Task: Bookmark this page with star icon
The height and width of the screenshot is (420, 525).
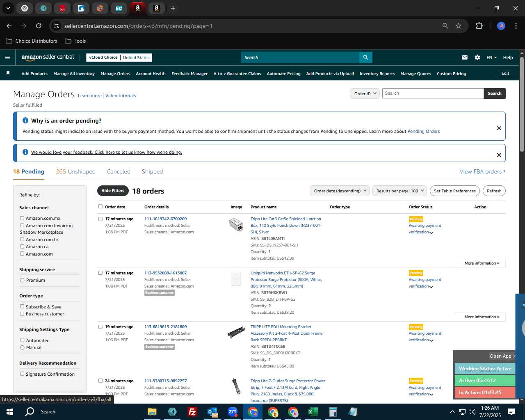Action: pyautogui.click(x=459, y=26)
